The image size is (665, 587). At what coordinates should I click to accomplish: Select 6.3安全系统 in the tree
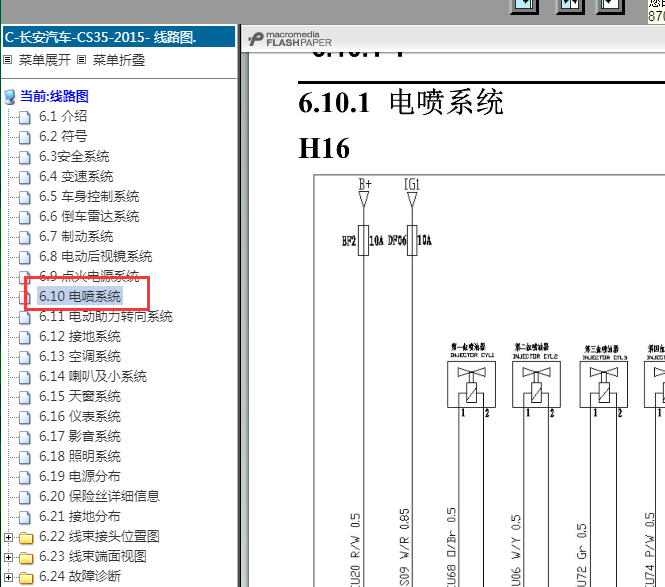click(x=74, y=156)
